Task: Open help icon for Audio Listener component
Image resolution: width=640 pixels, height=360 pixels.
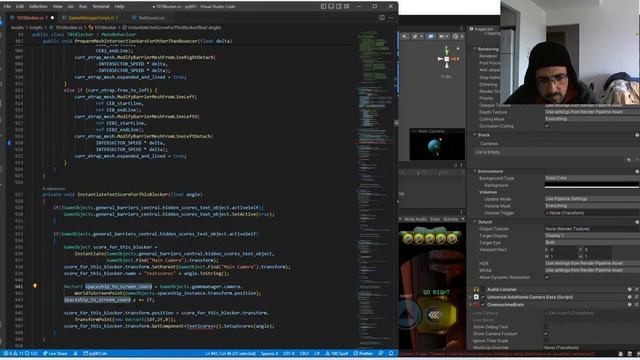Action: tap(629, 289)
